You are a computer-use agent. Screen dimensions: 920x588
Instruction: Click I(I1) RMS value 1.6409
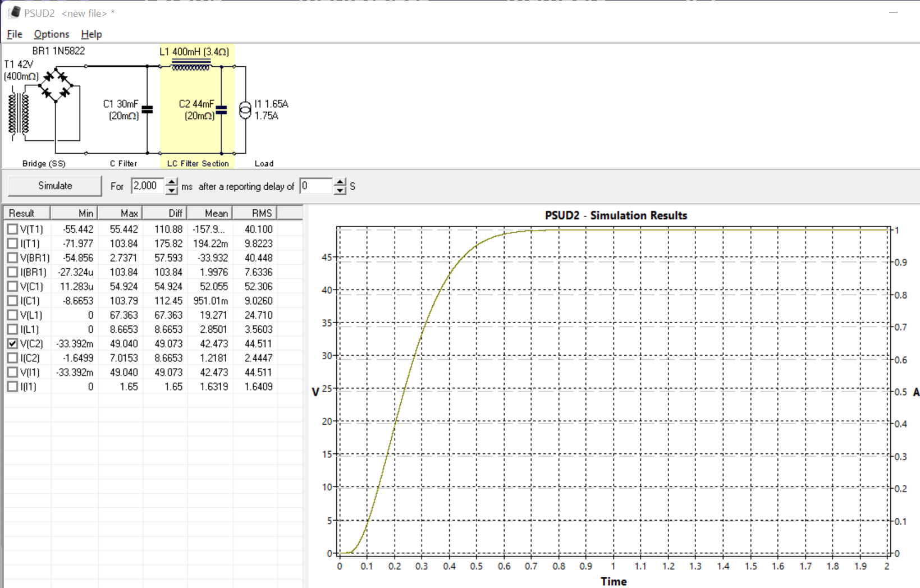[259, 387]
